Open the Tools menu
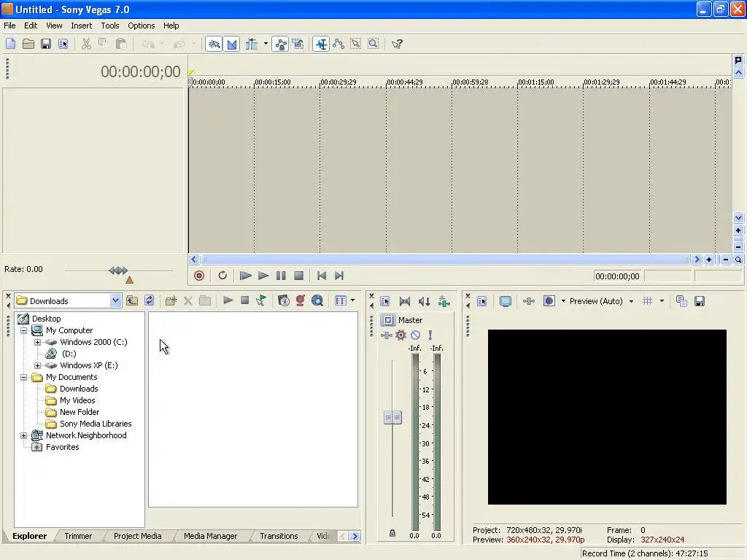The image size is (747, 560). (110, 26)
